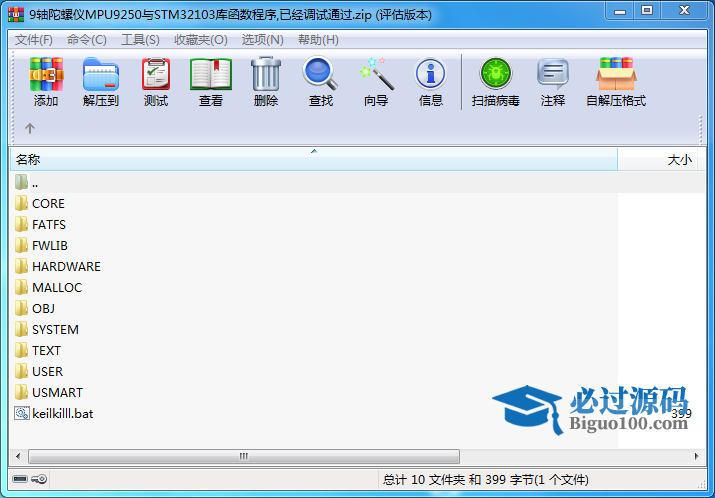
Task: Open the 工具(S) menu
Action: coord(140,40)
